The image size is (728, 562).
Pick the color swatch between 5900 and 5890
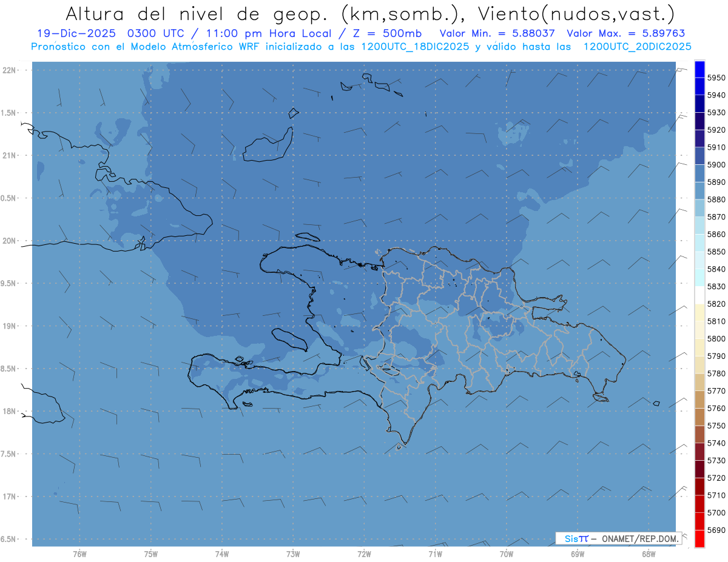click(699, 173)
